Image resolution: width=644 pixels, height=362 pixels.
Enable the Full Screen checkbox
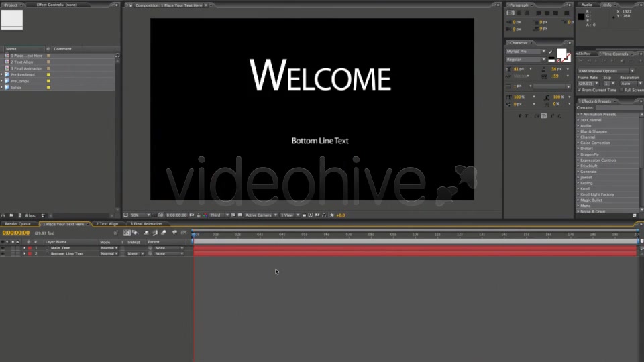pyautogui.click(x=621, y=90)
